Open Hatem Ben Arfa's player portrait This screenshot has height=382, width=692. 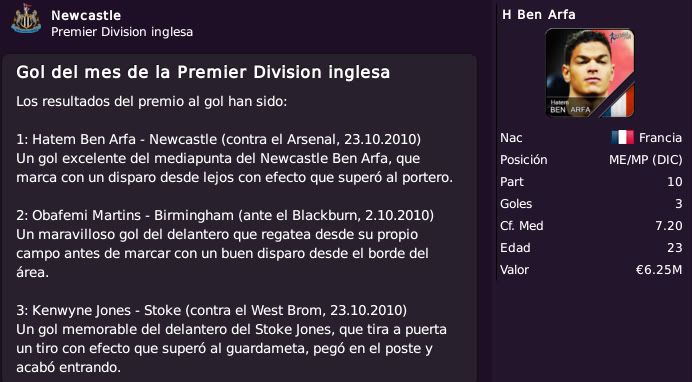tap(590, 73)
